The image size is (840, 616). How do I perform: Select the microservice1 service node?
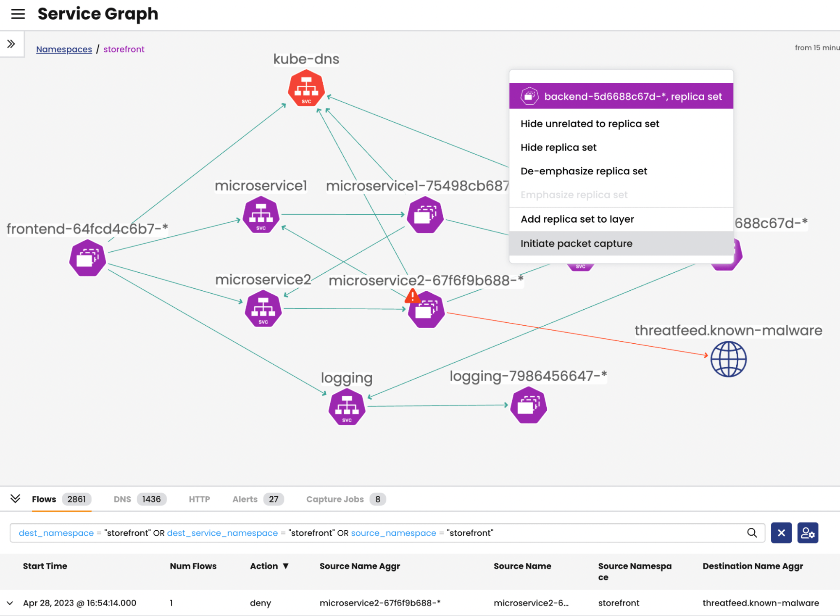[261, 215]
